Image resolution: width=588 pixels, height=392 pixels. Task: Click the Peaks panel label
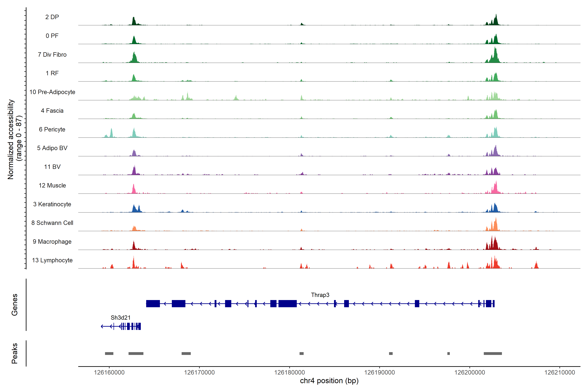(15, 353)
